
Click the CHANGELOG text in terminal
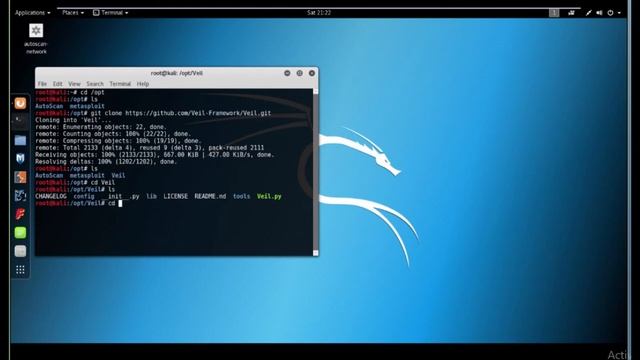pyautogui.click(x=51, y=196)
